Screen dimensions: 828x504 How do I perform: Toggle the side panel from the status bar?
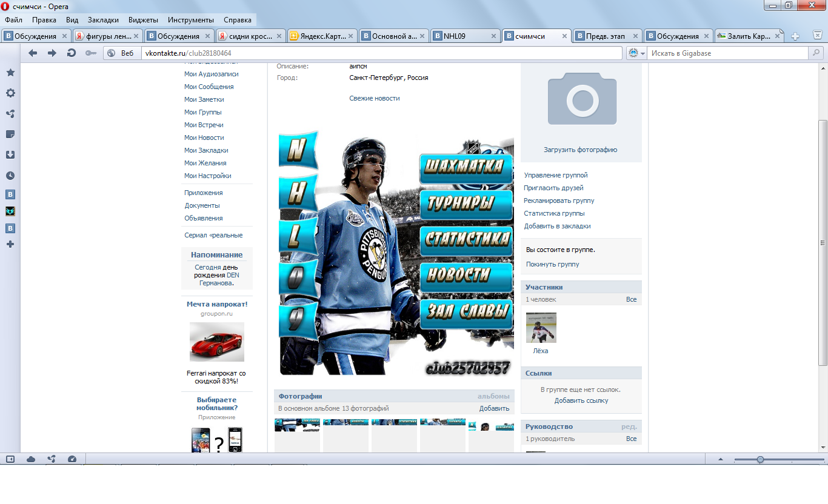[x=10, y=459]
